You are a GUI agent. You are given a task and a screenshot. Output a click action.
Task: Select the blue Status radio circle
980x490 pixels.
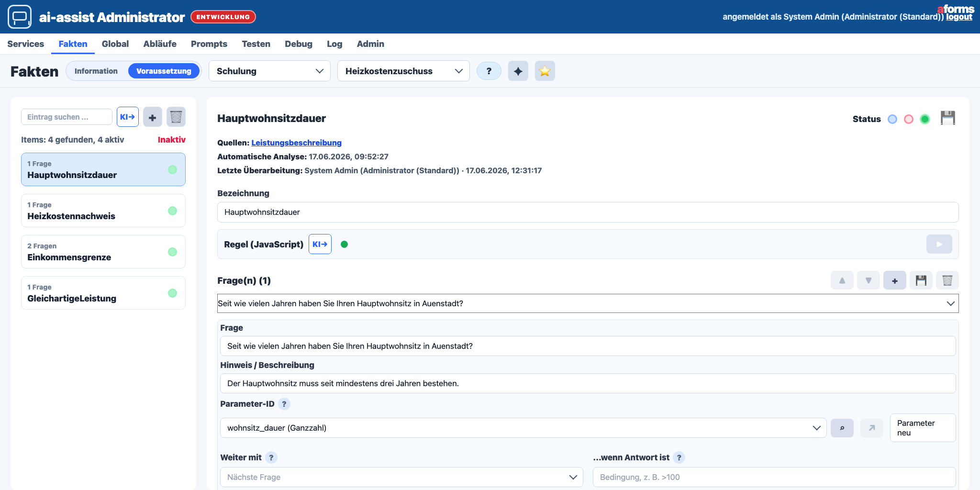tap(892, 119)
